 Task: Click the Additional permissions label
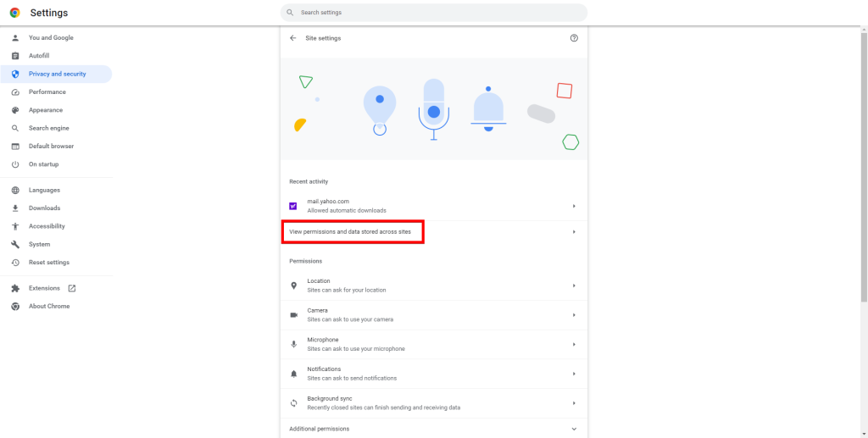(x=319, y=429)
